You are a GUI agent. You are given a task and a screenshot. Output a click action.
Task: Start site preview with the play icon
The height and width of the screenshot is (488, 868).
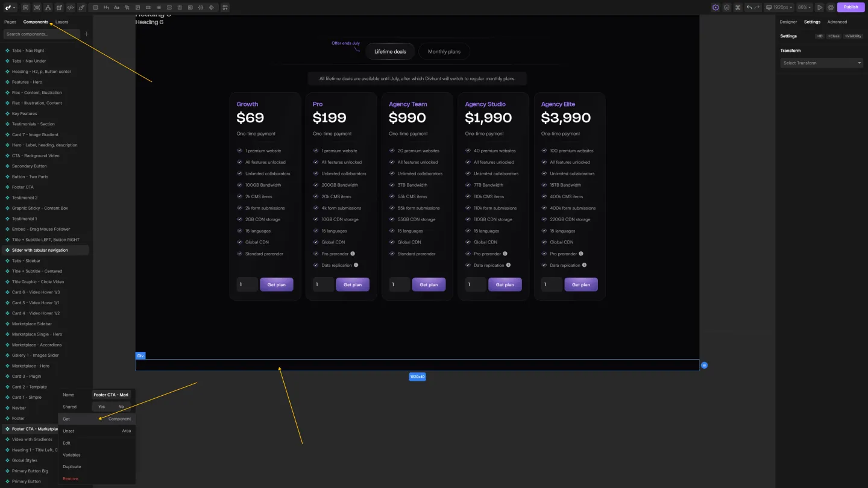point(820,7)
